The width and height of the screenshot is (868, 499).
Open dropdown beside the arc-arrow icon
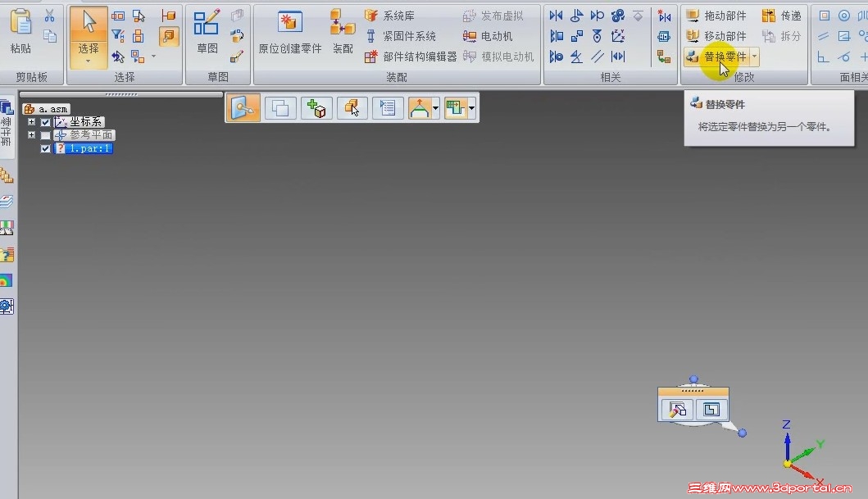[x=436, y=108]
